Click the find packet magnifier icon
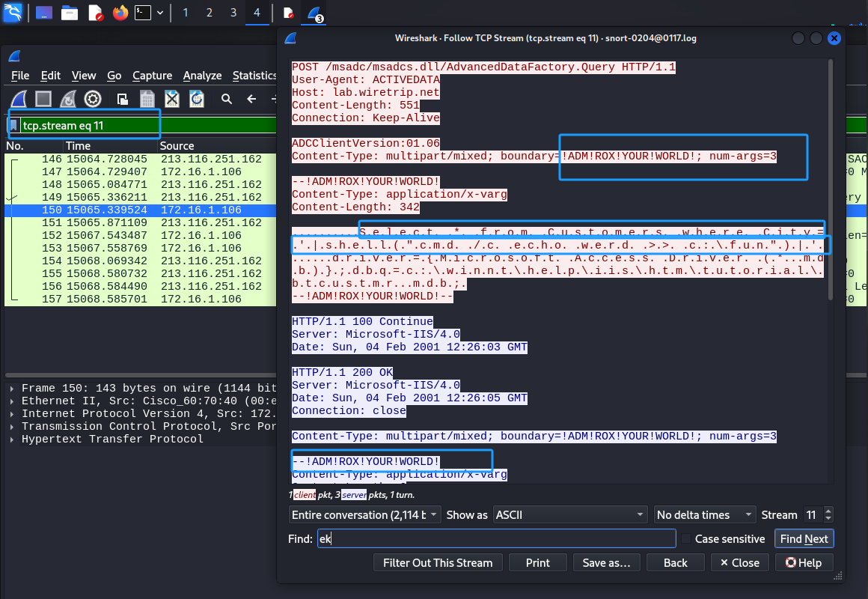 point(227,99)
